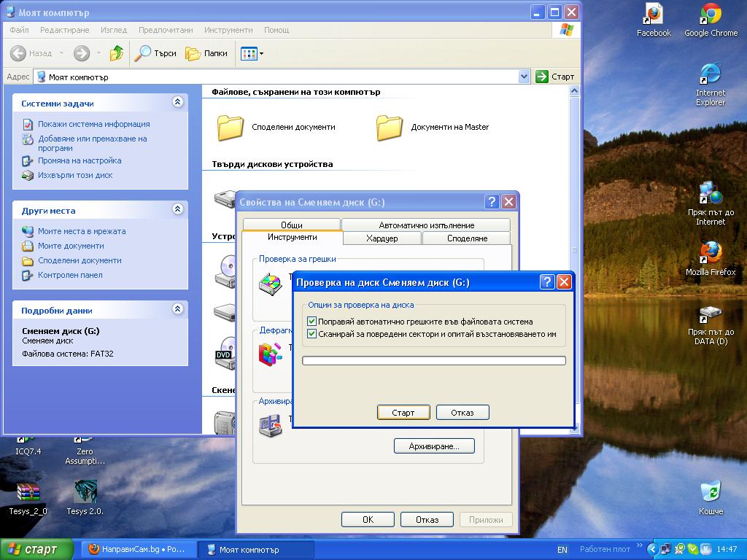Click the disk check progress bar

click(x=434, y=360)
